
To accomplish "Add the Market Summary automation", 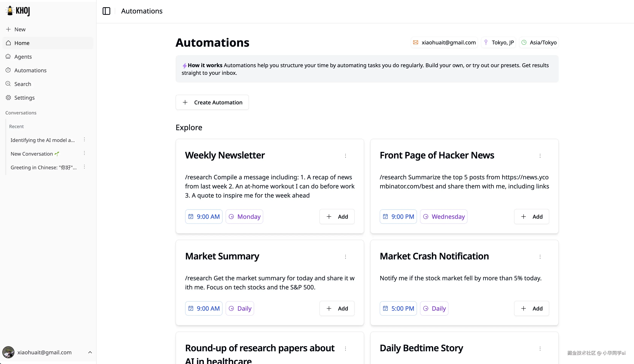I will pos(337,308).
